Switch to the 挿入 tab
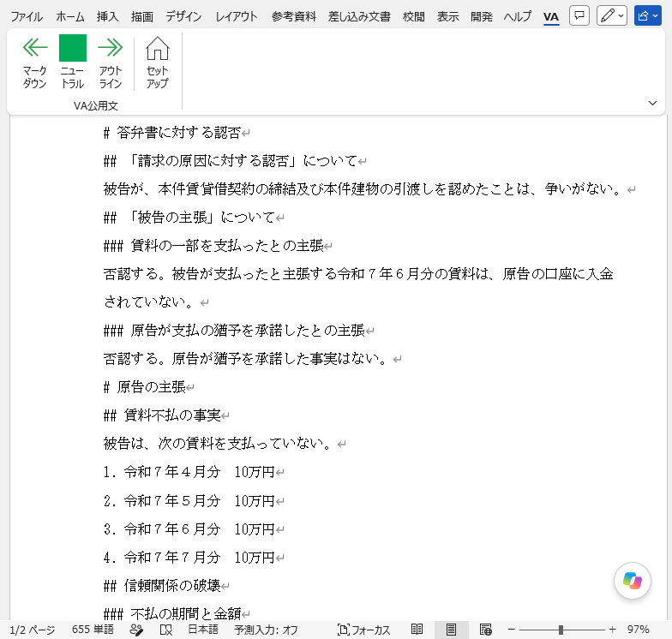This screenshot has height=639, width=672. [x=108, y=17]
